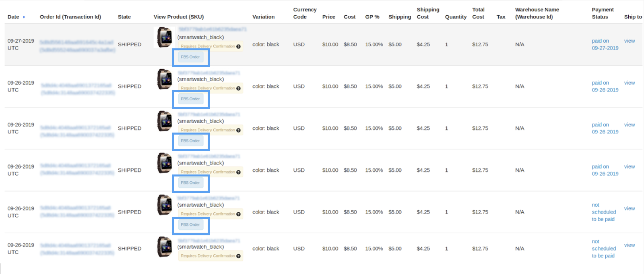Click 'Requires Delivery Confirmation' label in third row

(208, 130)
